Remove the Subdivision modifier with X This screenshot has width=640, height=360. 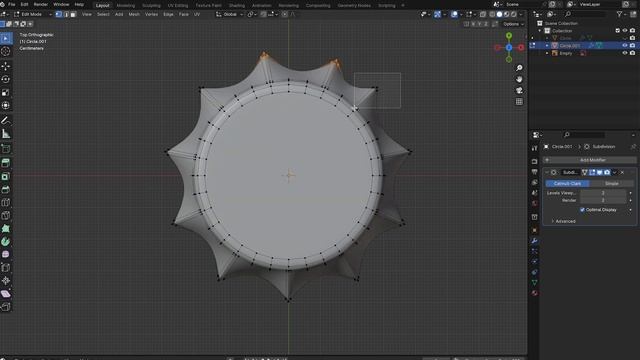[x=622, y=172]
